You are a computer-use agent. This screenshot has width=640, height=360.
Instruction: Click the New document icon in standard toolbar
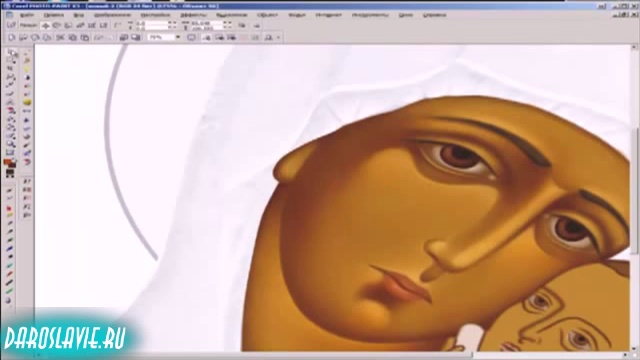click(x=12, y=38)
